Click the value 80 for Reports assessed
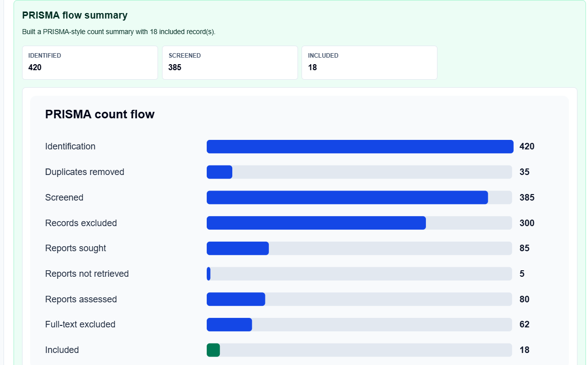This screenshot has width=588, height=365. click(524, 299)
